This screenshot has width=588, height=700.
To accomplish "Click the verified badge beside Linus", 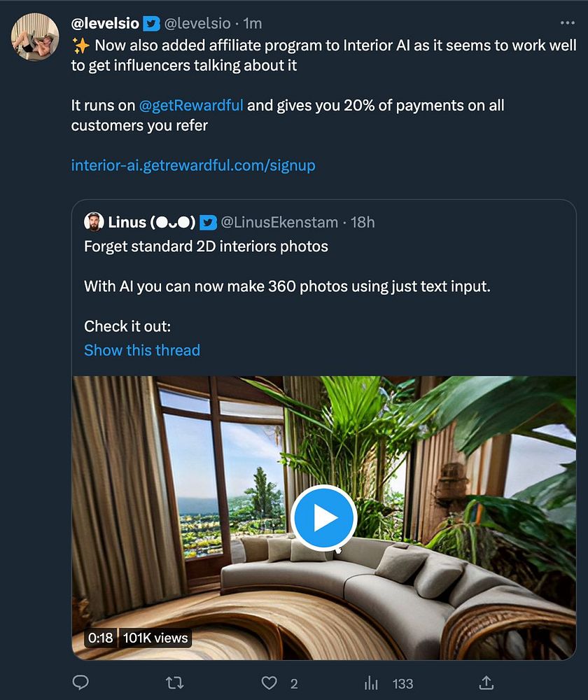I will coord(208,223).
